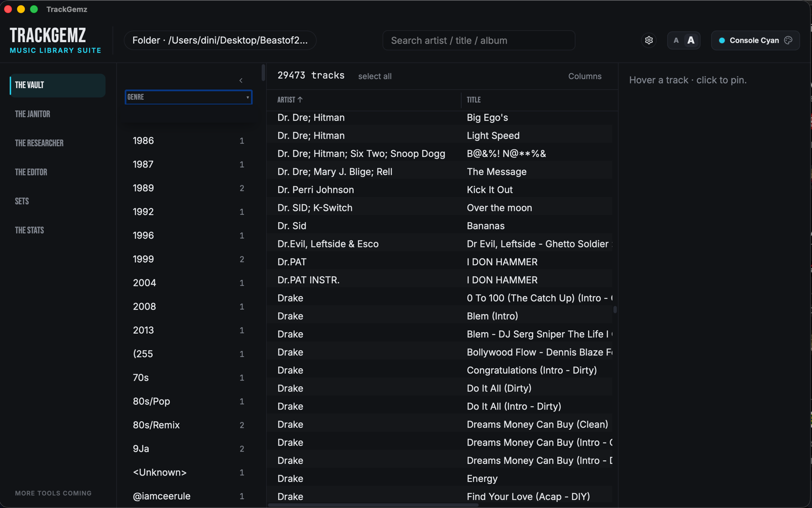Image resolution: width=812 pixels, height=508 pixels.
Task: Click the Folder path button
Action: coord(220,40)
